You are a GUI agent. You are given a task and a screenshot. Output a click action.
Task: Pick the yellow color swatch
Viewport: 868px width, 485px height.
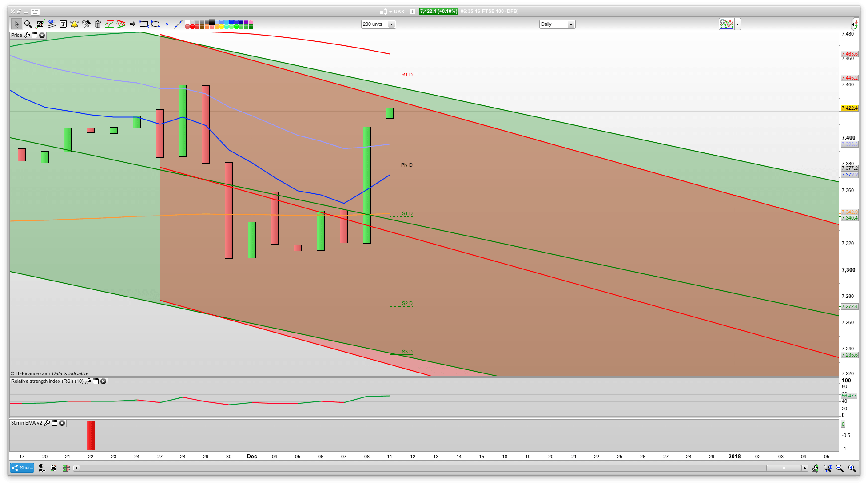pos(222,27)
